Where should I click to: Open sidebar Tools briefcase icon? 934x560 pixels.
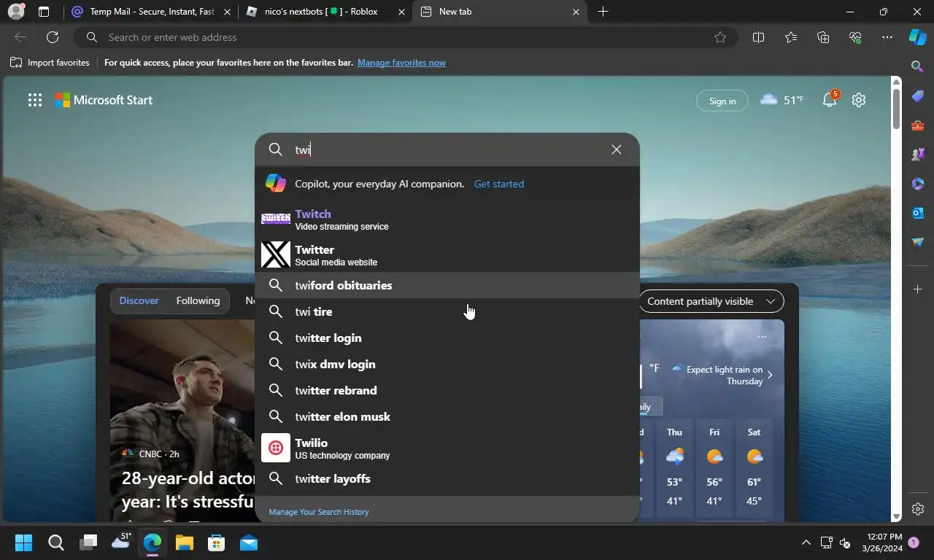(918, 125)
